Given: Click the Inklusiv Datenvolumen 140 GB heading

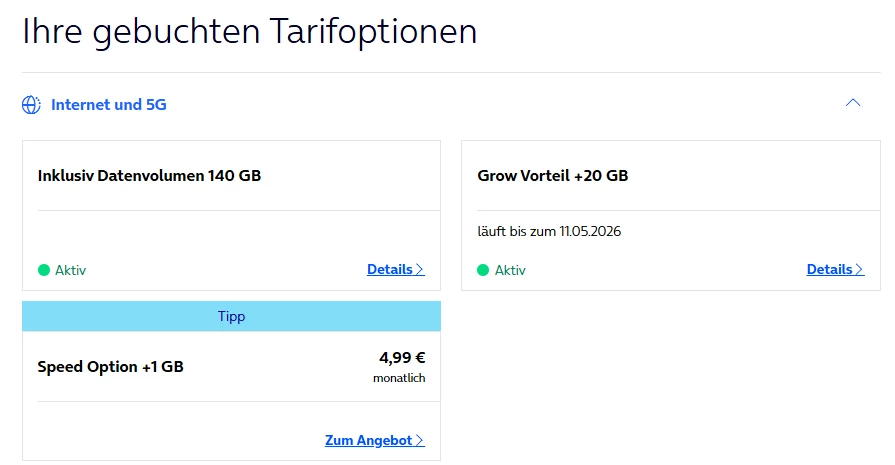Looking at the screenshot, I should tap(149, 176).
